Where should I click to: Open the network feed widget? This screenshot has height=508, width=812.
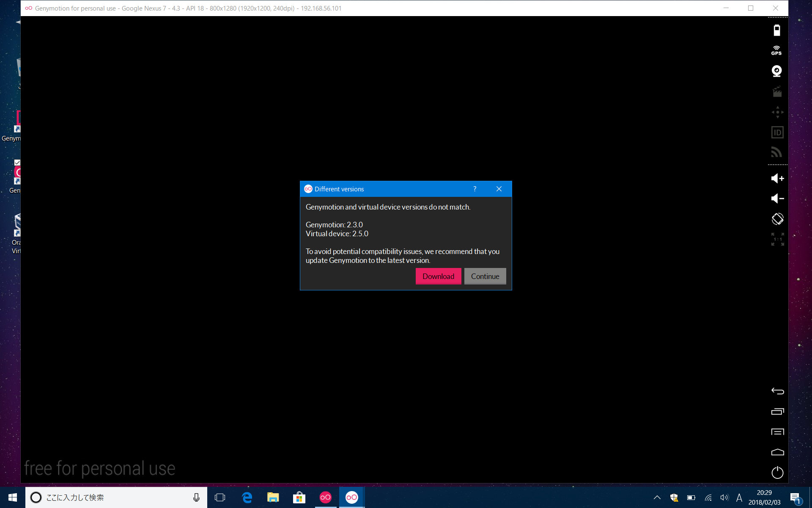(777, 152)
